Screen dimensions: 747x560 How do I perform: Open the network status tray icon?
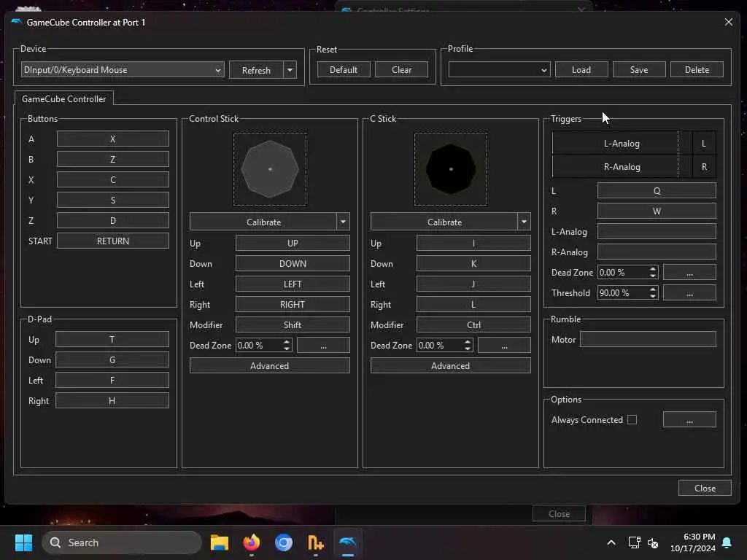[x=634, y=542]
